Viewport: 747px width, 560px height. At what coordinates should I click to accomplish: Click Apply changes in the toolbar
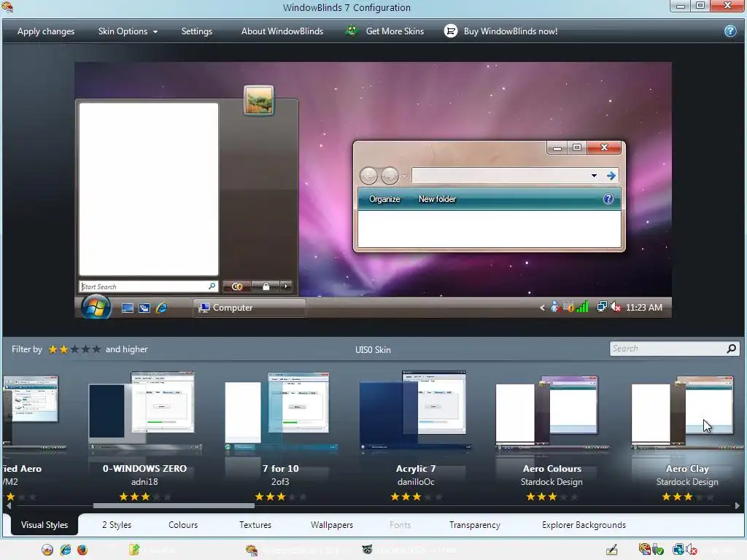coord(46,31)
